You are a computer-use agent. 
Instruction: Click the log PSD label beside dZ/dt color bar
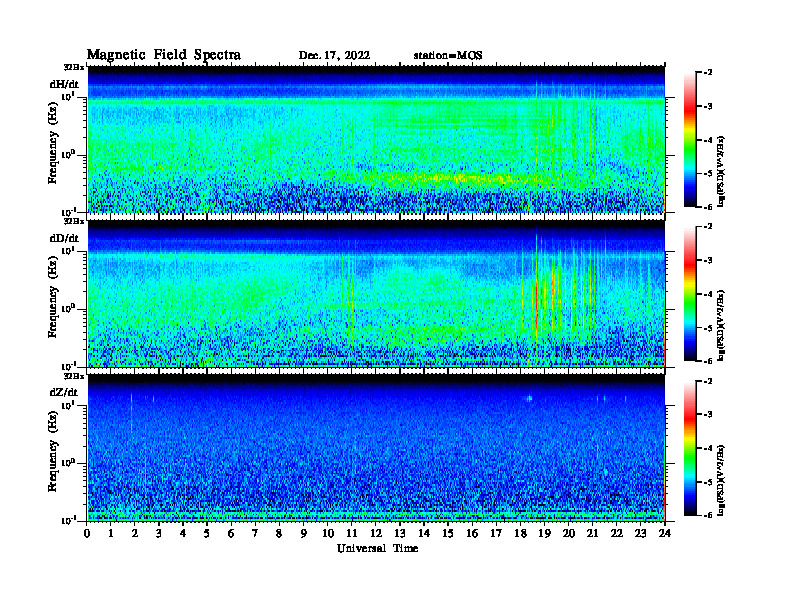click(721, 480)
